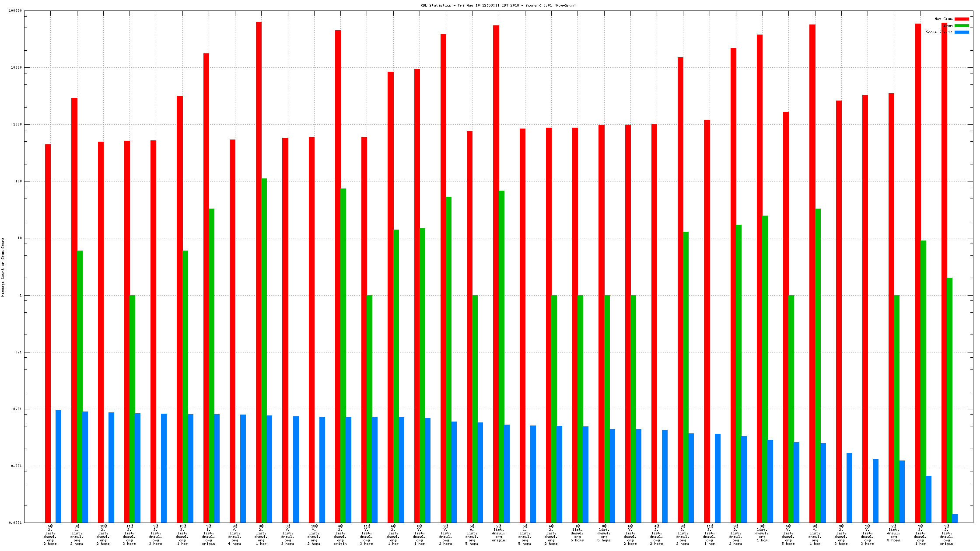
Task: Click the tallest green Spam bar
Action: pyautogui.click(x=264, y=350)
